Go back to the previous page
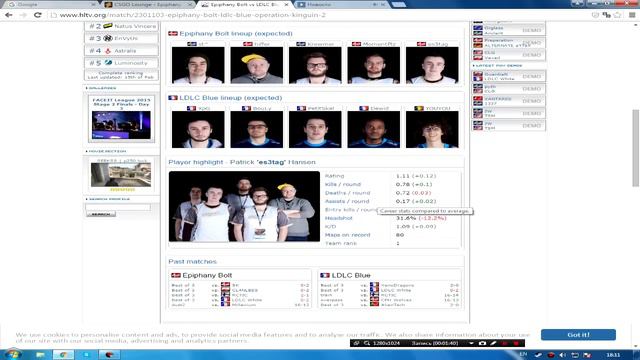The width and height of the screenshot is (640, 360). pos(8,15)
